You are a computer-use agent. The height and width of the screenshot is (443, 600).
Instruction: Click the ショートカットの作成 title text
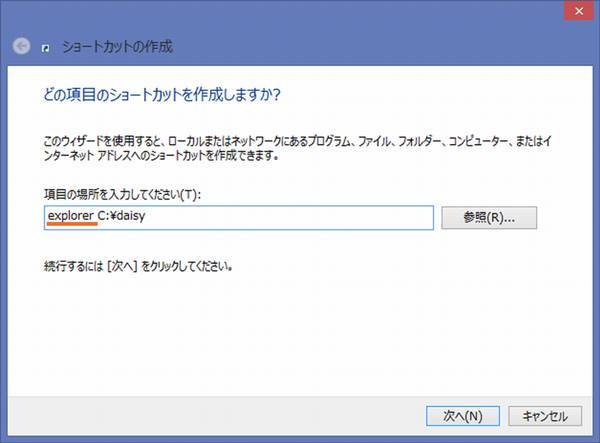coord(117,47)
